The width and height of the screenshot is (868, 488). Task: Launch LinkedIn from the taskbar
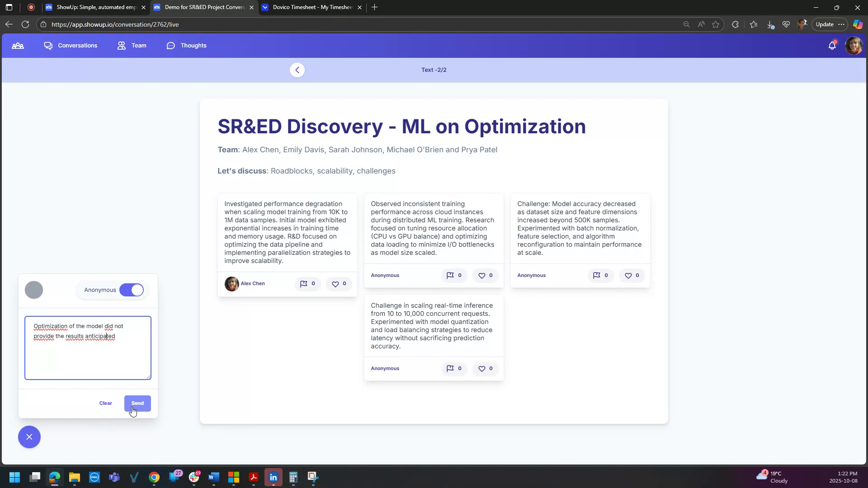click(x=274, y=477)
